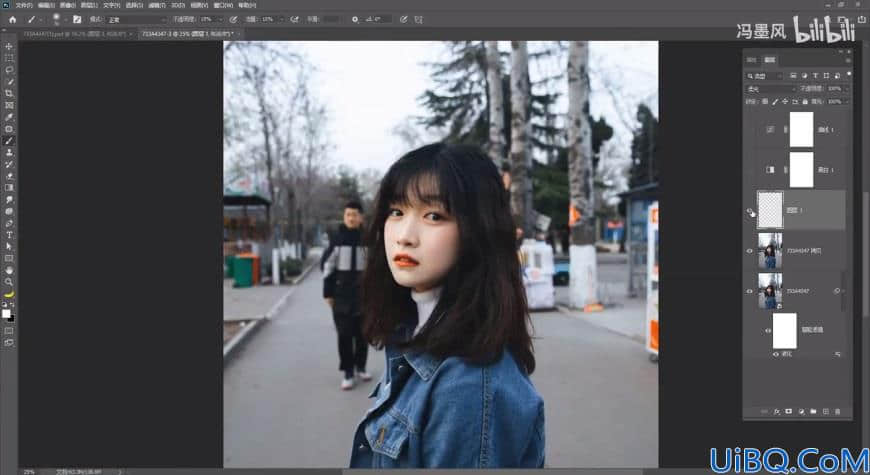870x475 pixels.
Task: Filter layers by pixel layer icon
Action: pyautogui.click(x=793, y=75)
